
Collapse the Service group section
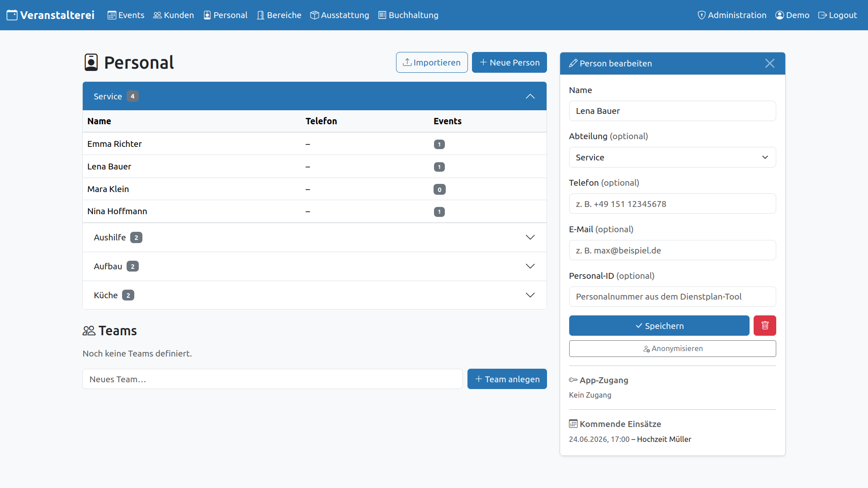(315, 96)
